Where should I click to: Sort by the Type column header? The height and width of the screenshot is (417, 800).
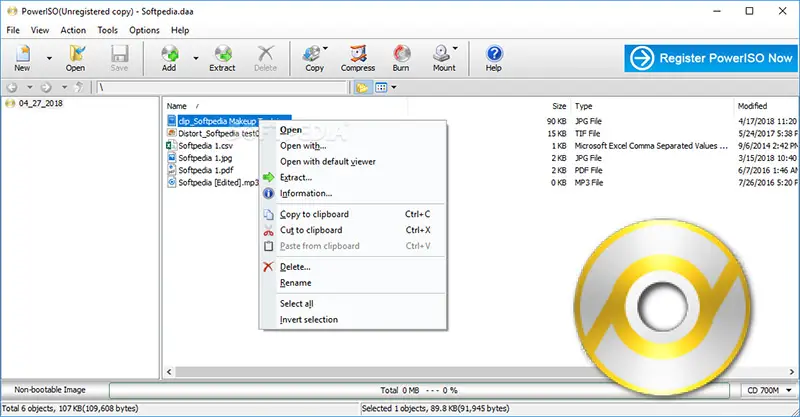(x=584, y=106)
